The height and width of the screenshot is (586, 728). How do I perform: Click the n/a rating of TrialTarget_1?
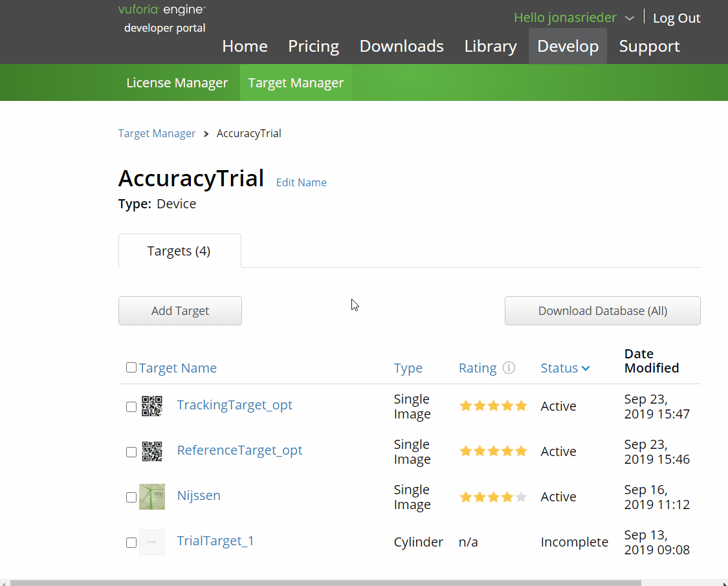pyautogui.click(x=468, y=542)
